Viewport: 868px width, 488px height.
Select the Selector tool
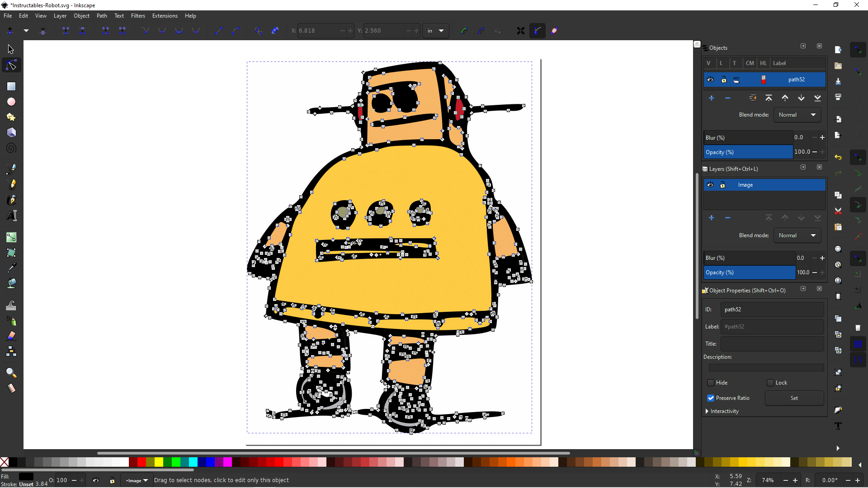pos(11,49)
